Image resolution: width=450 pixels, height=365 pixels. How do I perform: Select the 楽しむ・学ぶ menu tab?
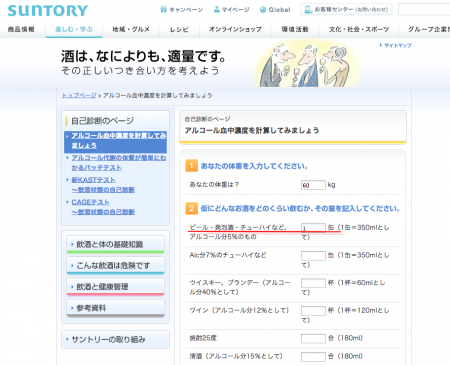pyautogui.click(x=74, y=29)
